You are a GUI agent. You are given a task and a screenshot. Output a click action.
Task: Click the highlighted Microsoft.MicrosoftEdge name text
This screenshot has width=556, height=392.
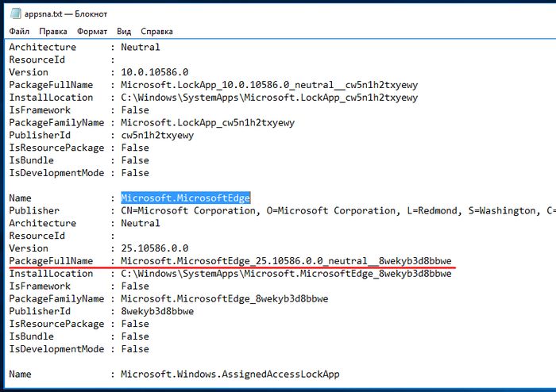point(186,198)
